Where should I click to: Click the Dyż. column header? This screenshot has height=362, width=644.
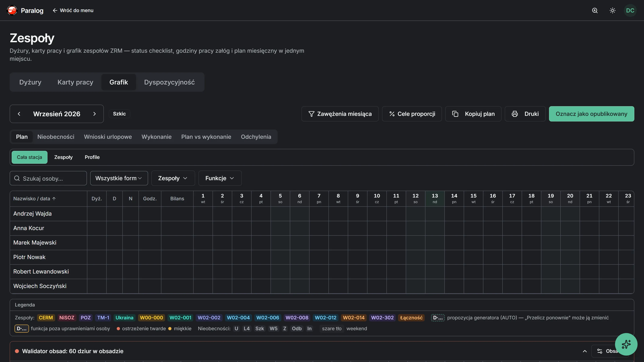tap(97, 199)
